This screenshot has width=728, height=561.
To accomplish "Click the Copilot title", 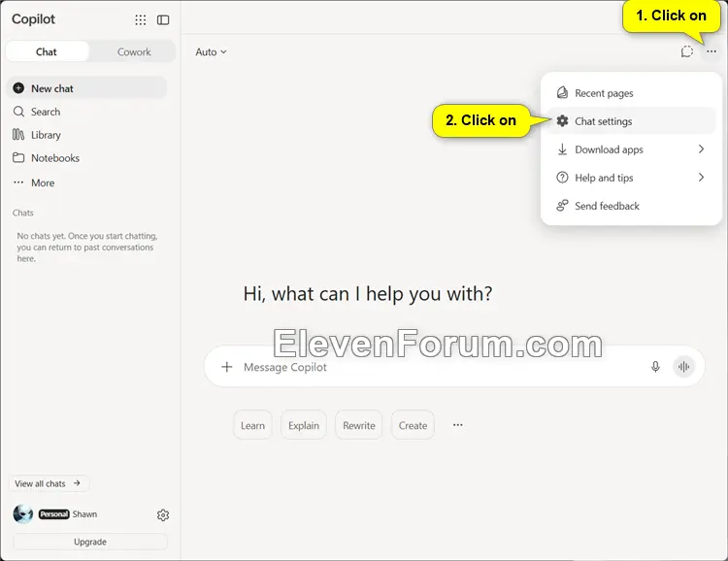I will point(33,19).
